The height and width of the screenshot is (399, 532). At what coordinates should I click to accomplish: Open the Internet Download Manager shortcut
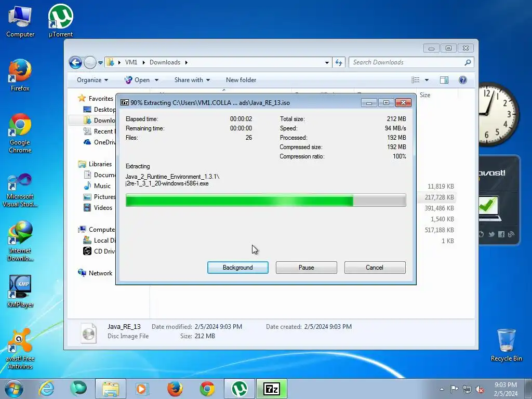[x=20, y=241]
